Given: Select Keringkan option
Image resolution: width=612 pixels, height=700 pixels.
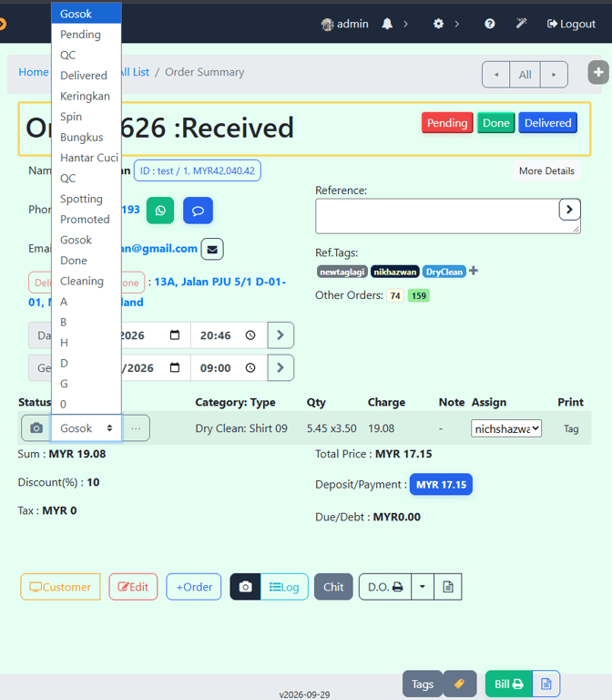Looking at the screenshot, I should (x=87, y=96).
